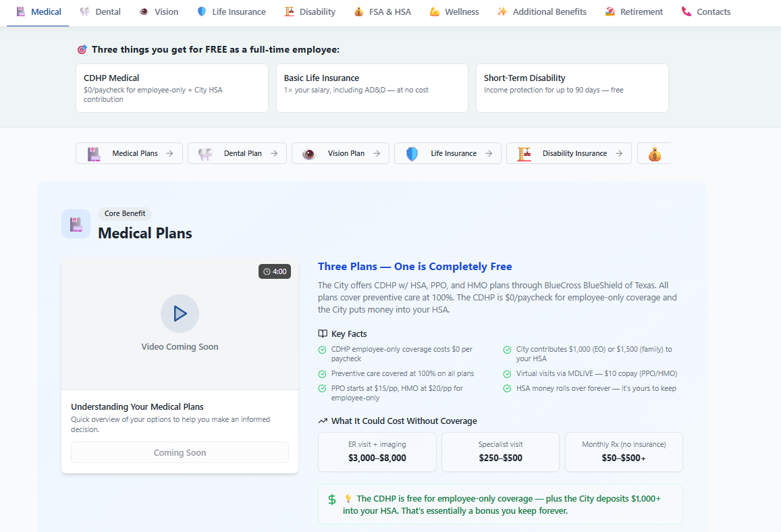This screenshot has height=532, width=781.
Task: Open the Contacts tab
Action: 706,12
